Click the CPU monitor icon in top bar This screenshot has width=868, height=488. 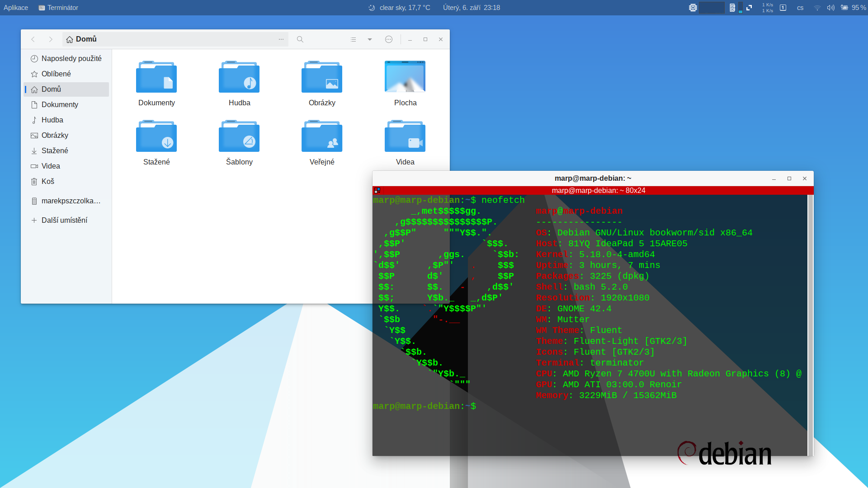click(693, 8)
